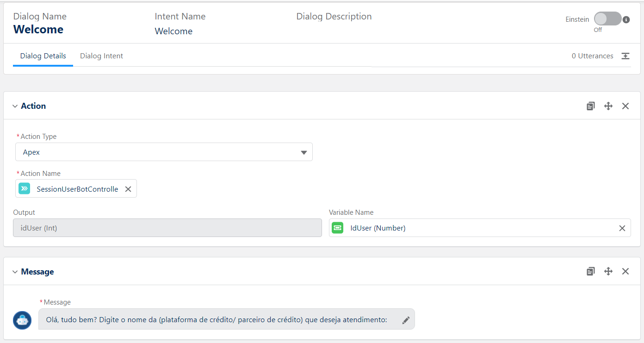644x343 pixels.
Task: Click the move handle of the Action step
Action: 608,106
